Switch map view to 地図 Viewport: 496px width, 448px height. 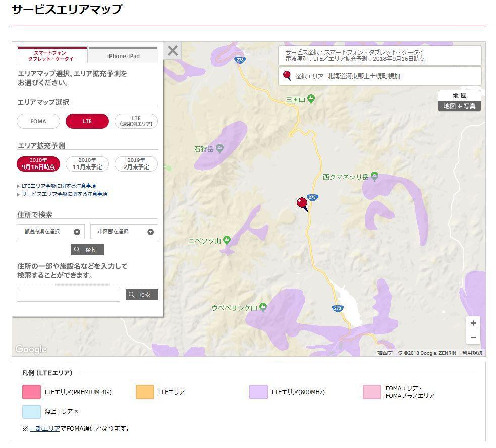click(x=459, y=95)
